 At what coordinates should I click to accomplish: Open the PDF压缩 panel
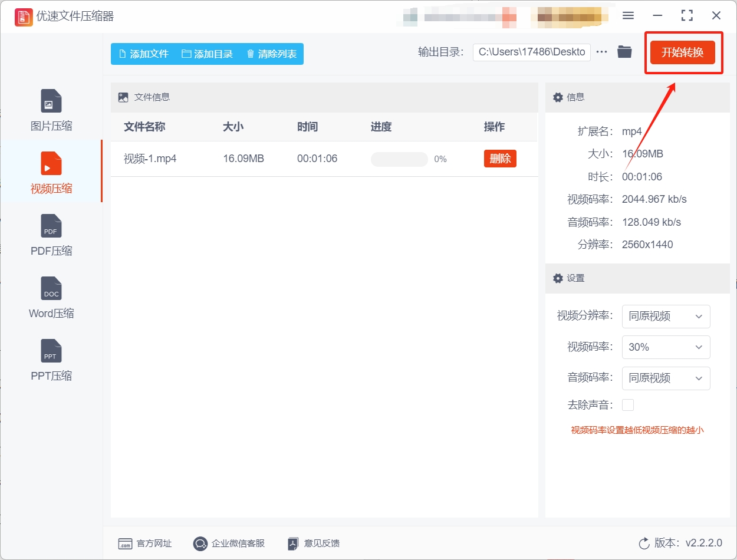(51, 235)
